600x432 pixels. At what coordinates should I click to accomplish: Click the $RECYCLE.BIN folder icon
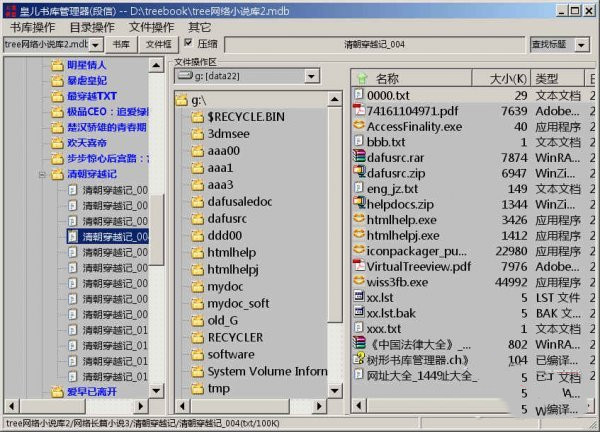[197, 117]
